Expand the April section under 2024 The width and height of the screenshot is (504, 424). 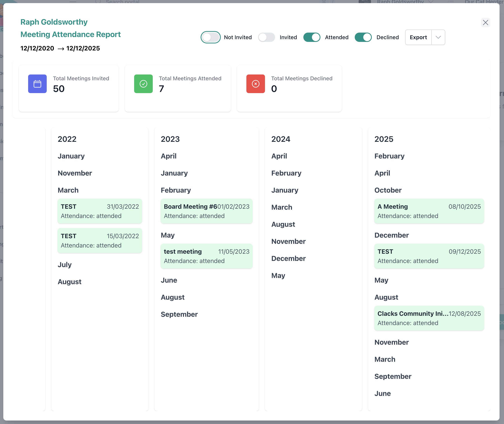tap(279, 156)
